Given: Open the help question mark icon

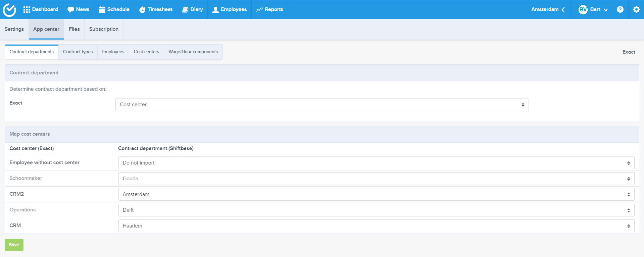Looking at the screenshot, I should click(x=620, y=9).
